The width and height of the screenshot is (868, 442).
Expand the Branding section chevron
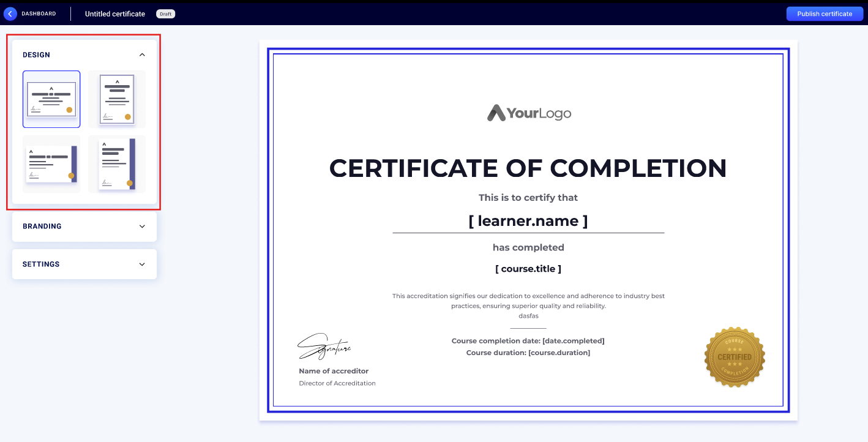point(142,227)
